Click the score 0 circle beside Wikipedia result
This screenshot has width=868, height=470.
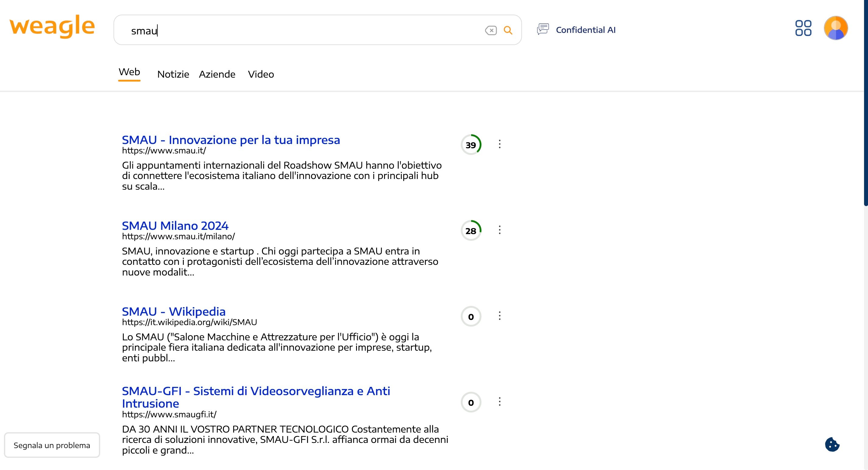pos(471,317)
